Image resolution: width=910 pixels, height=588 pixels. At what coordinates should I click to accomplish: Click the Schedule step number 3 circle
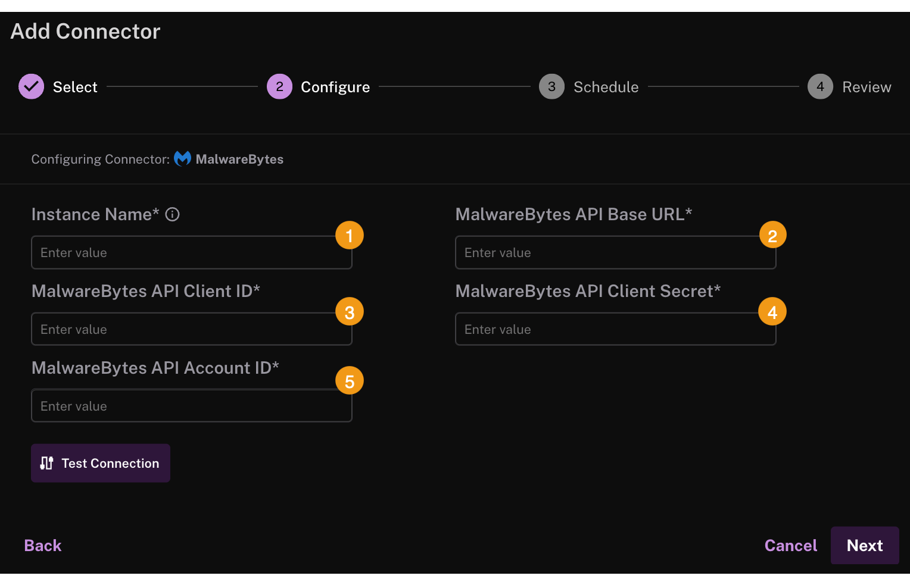click(x=551, y=86)
